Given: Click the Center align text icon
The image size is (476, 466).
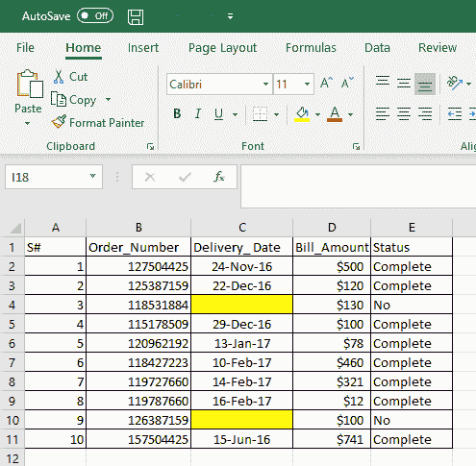Looking at the screenshot, I should (404, 113).
